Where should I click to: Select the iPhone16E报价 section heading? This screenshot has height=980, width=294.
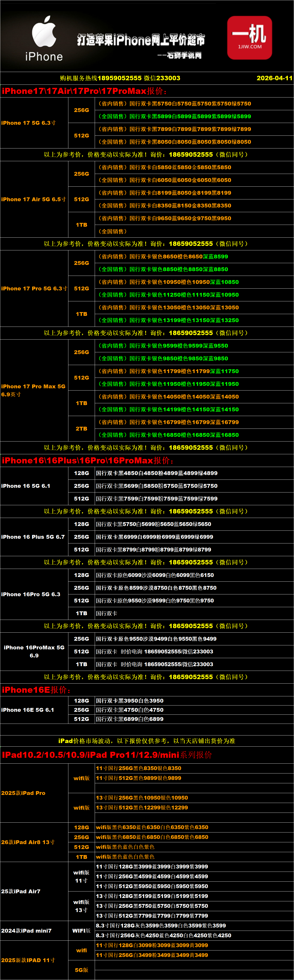(36, 690)
